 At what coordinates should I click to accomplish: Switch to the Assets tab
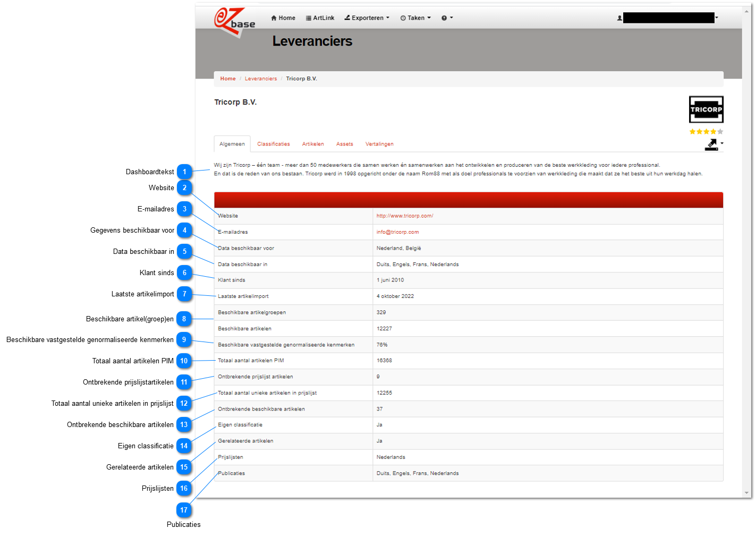[x=345, y=144]
